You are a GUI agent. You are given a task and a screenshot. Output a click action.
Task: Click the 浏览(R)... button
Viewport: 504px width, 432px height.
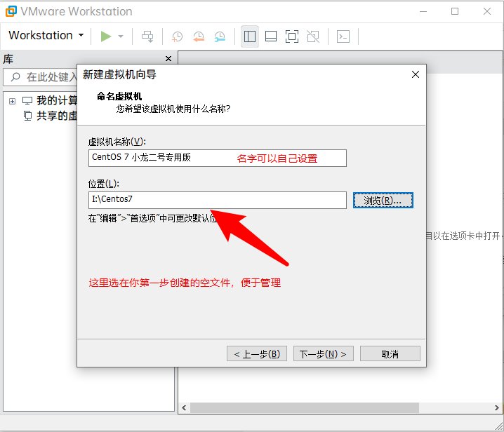click(x=383, y=201)
